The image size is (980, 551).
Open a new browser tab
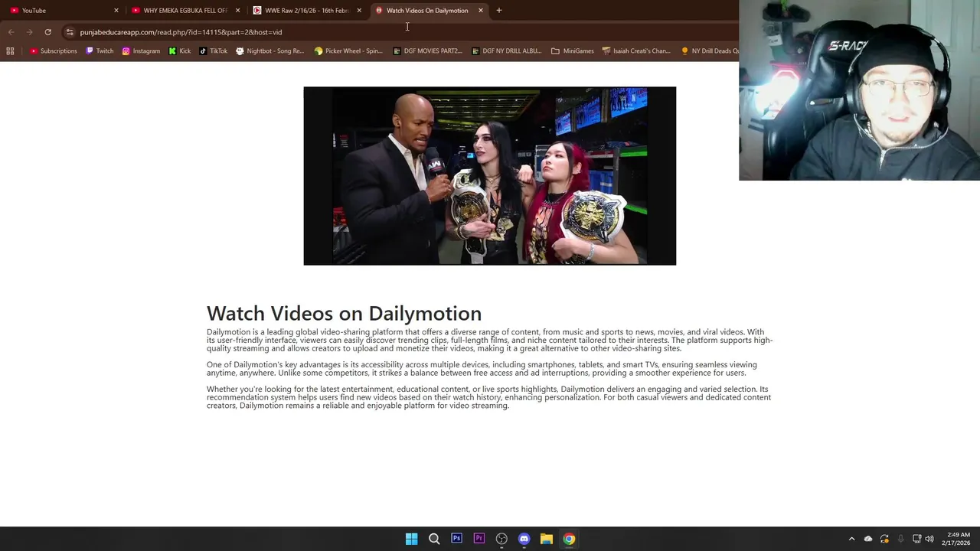[499, 10]
